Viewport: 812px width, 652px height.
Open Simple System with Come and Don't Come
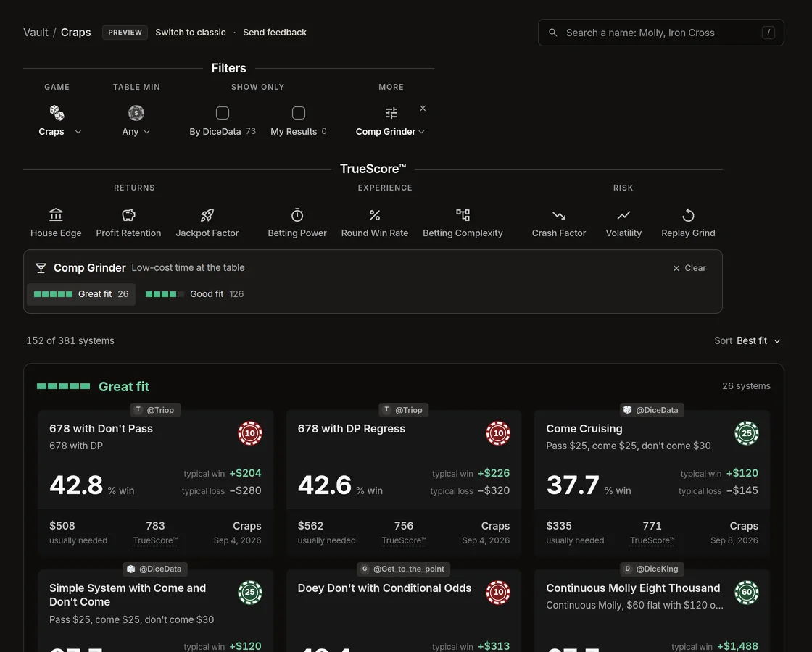[128, 595]
